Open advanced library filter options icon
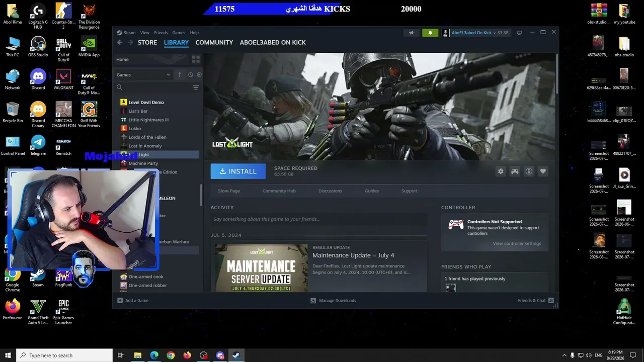This screenshot has width=644, height=362. 196,87
